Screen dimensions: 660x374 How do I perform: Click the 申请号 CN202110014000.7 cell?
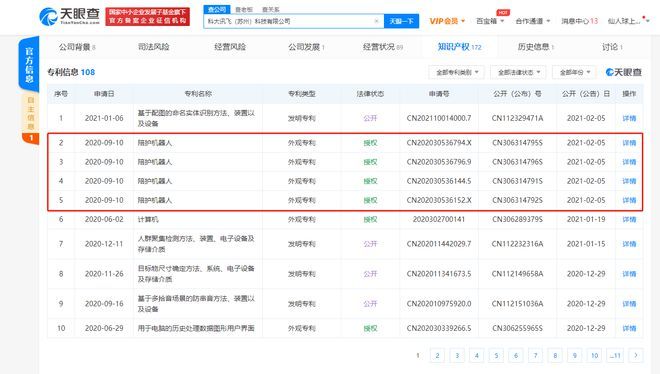[x=439, y=119]
